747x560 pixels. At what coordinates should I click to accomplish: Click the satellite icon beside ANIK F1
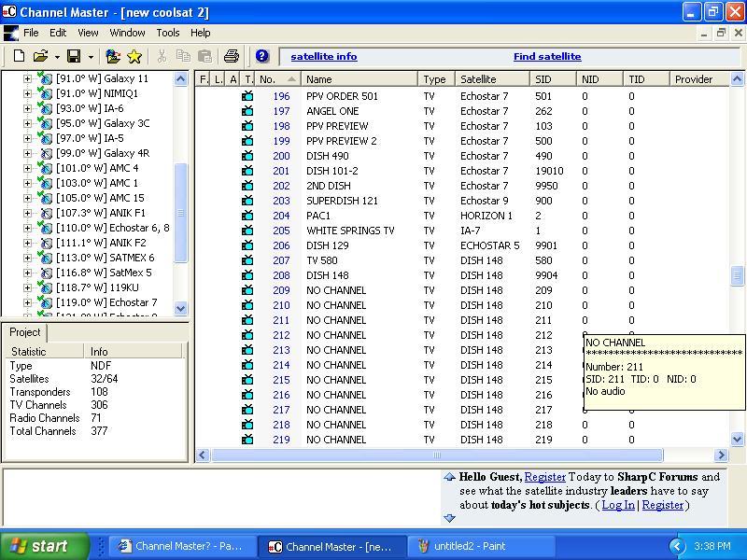pyautogui.click(x=46, y=213)
